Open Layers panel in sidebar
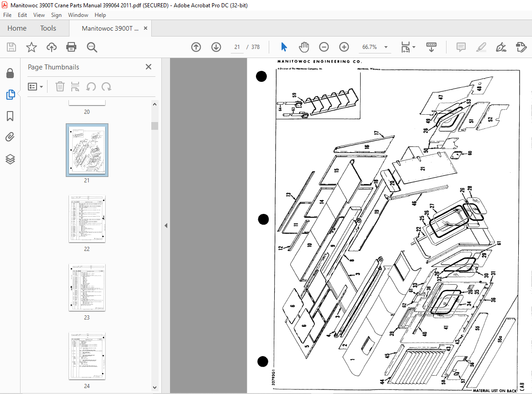The height and width of the screenshot is (394, 532). coord(10,159)
